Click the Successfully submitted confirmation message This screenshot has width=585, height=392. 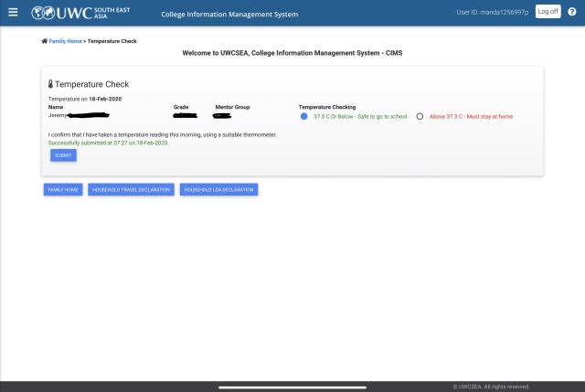[x=108, y=143]
